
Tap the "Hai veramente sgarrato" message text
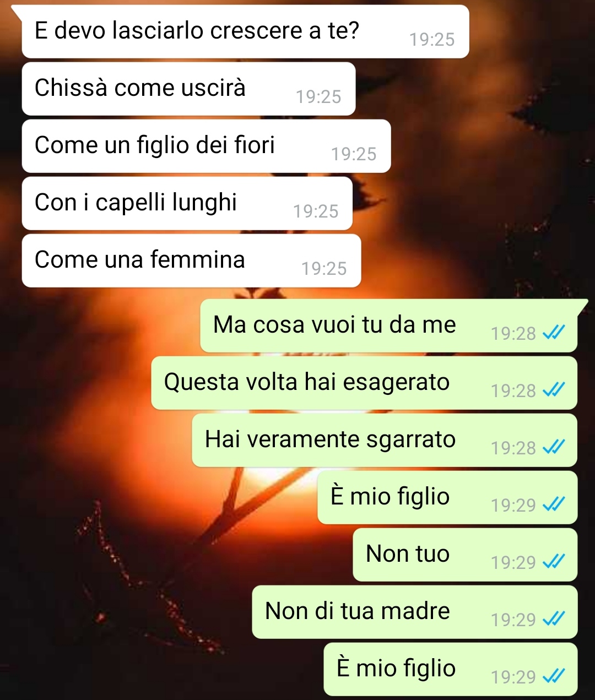coord(330,439)
